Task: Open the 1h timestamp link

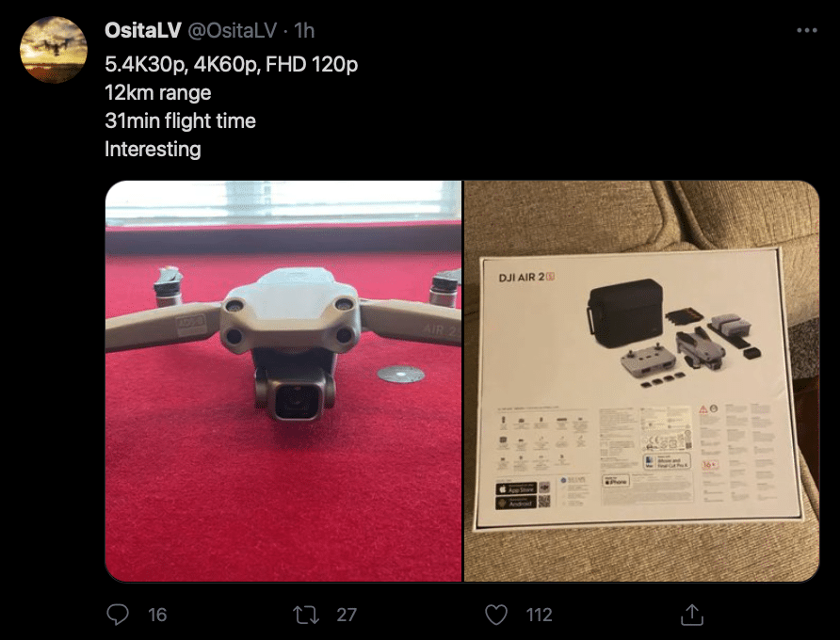Action: [x=304, y=30]
